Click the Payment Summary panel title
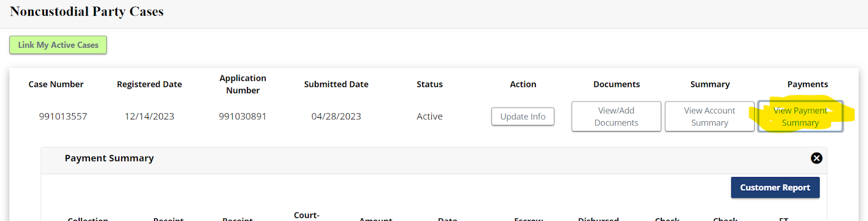Image resolution: width=868 pixels, height=221 pixels. pos(109,159)
